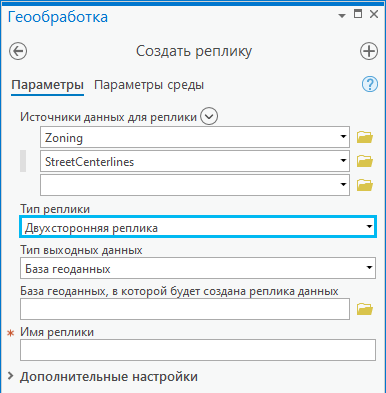The width and height of the screenshot is (386, 393).
Task: Browse folder icon for the empty dataset row
Action: click(x=365, y=185)
